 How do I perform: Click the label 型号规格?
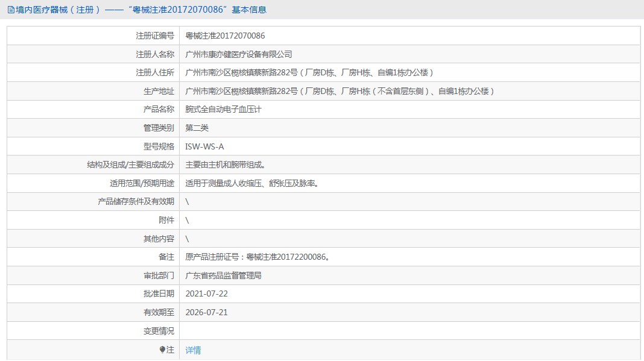[x=159, y=146]
